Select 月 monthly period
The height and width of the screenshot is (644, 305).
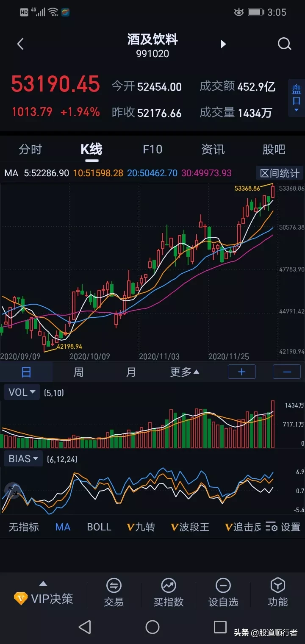pos(131,372)
